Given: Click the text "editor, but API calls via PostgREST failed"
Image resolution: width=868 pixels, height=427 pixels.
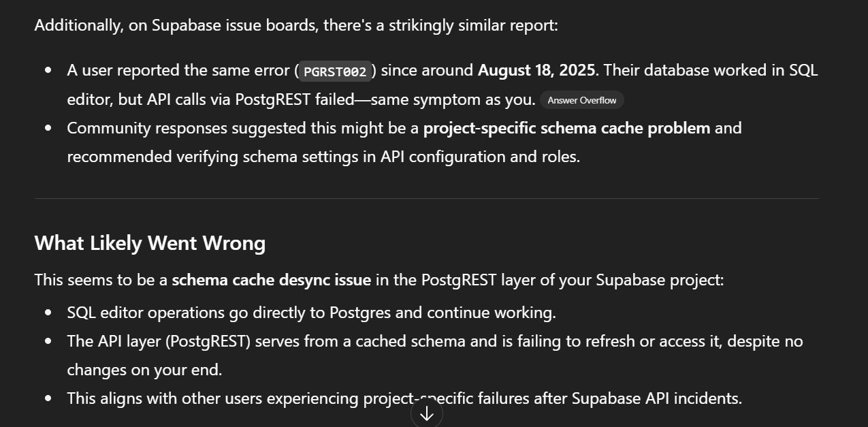Looking at the screenshot, I should click(x=210, y=99).
